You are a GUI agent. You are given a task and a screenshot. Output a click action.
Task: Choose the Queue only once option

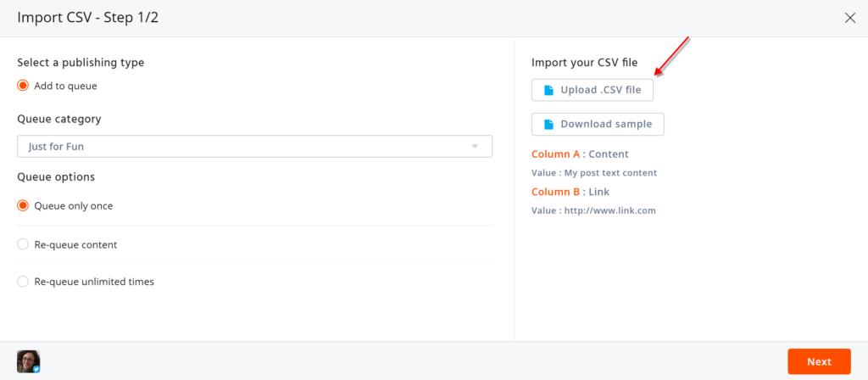(23, 206)
